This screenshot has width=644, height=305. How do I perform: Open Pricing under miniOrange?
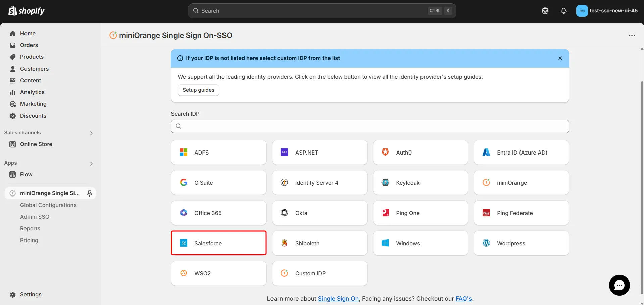(x=29, y=240)
